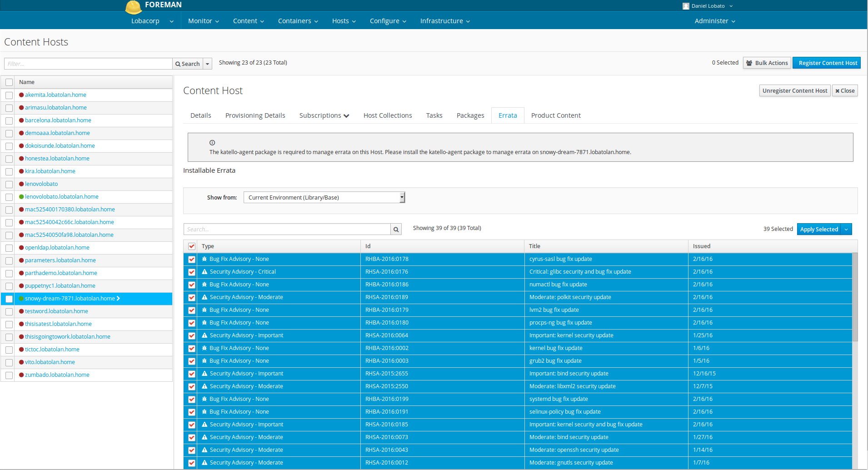Tick the checkbox for barcelona.lobatolan.home
The height and width of the screenshot is (470, 868).
tap(9, 121)
